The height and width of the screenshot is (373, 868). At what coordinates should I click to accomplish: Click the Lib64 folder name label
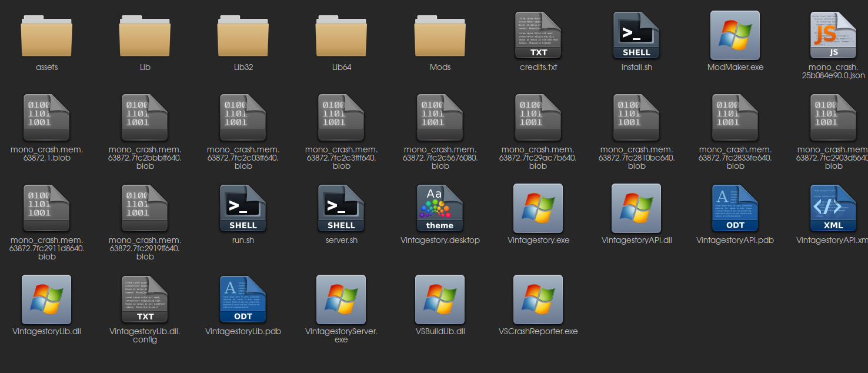click(x=341, y=67)
